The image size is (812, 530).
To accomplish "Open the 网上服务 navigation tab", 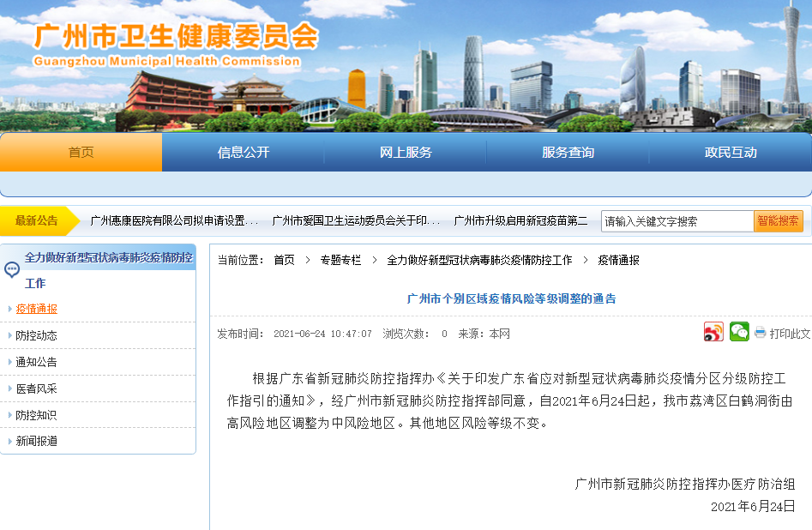I will point(406,153).
